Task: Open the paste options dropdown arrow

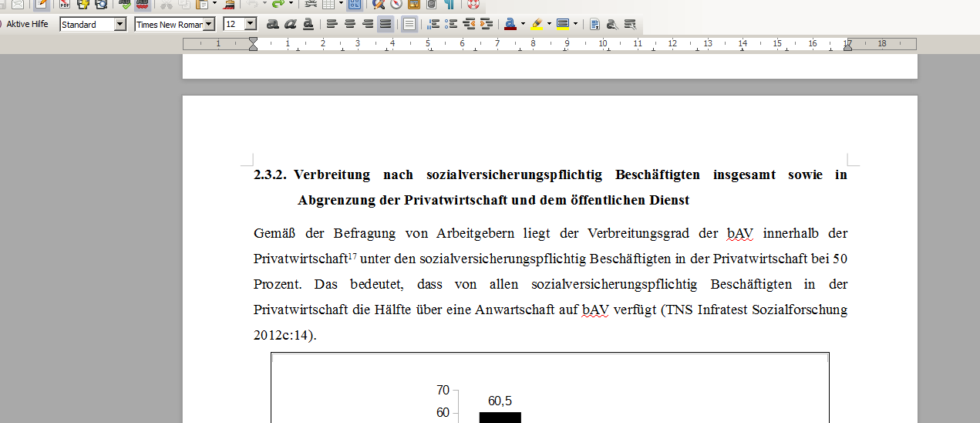Action: tap(214, 4)
